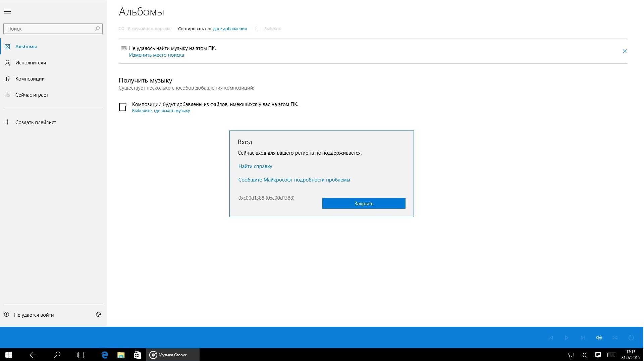
Task: Click the Закрыть button in dialog
Action: [364, 203]
